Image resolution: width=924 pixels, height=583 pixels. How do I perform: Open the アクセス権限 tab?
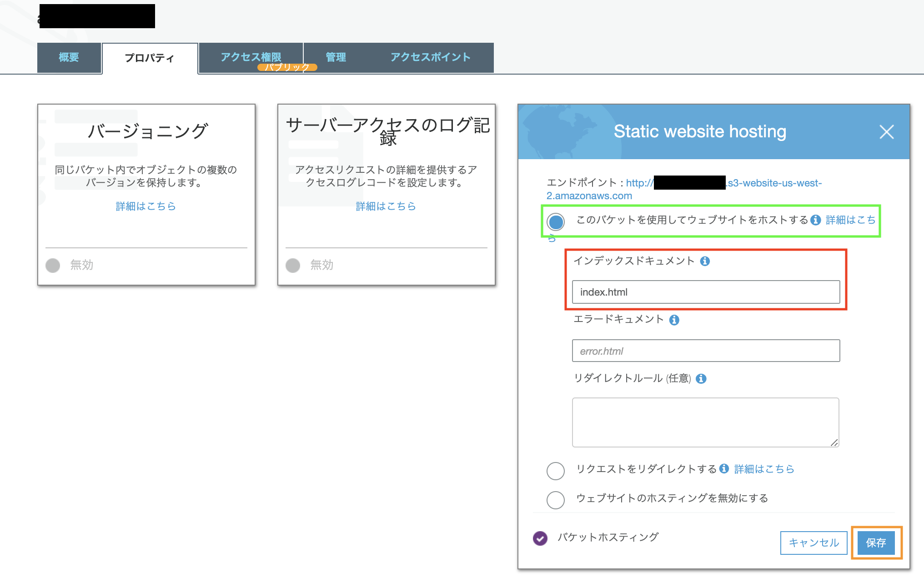click(x=251, y=57)
